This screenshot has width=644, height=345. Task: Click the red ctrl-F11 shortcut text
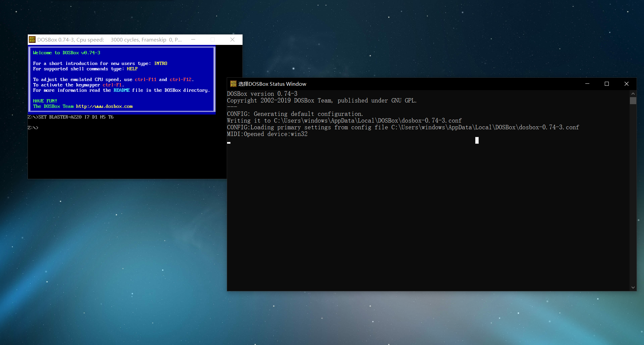[146, 79]
